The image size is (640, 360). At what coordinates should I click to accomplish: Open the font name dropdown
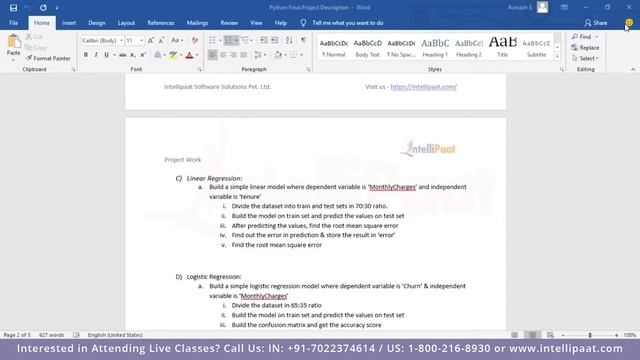[122, 40]
